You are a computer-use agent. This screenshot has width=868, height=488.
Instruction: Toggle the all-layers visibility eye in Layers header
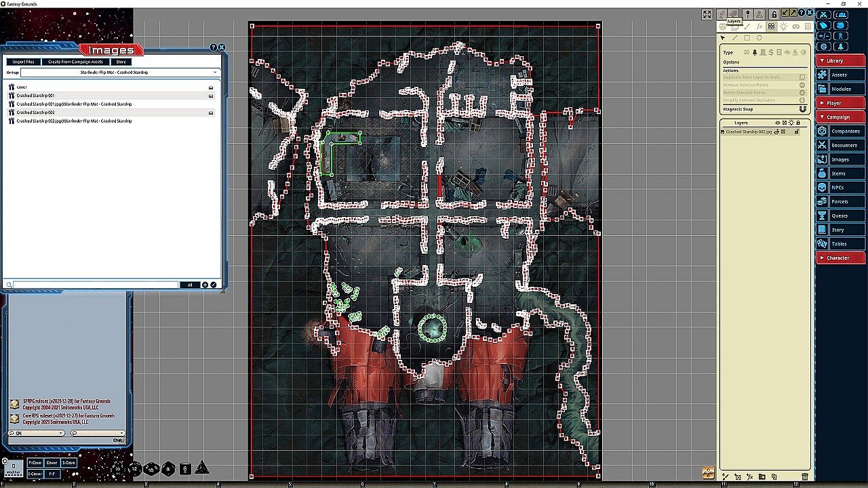(778, 123)
